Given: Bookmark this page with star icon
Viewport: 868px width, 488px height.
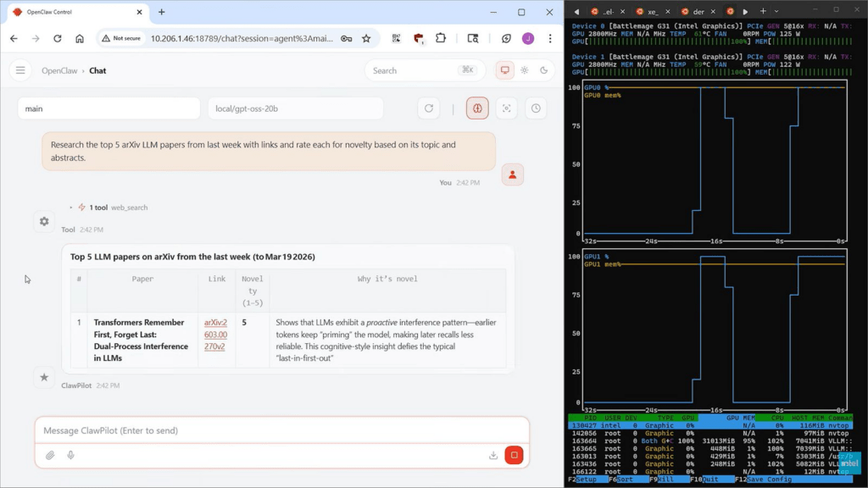Looking at the screenshot, I should click(x=366, y=38).
